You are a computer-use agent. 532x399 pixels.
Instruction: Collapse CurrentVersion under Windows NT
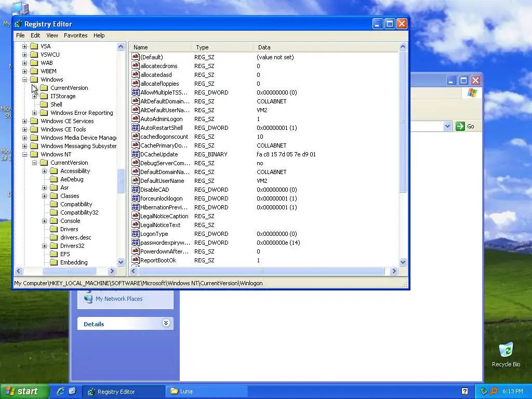click(35, 163)
